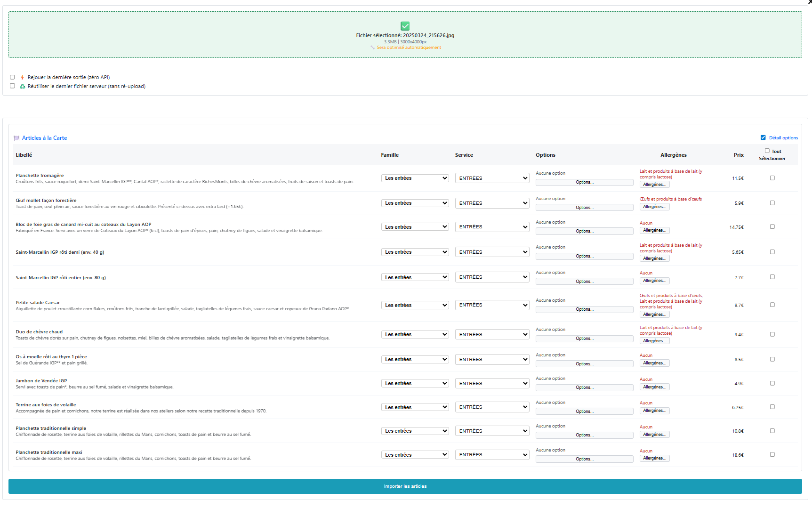Click the Prix column header
This screenshot has width=812, height=508.
(739, 155)
